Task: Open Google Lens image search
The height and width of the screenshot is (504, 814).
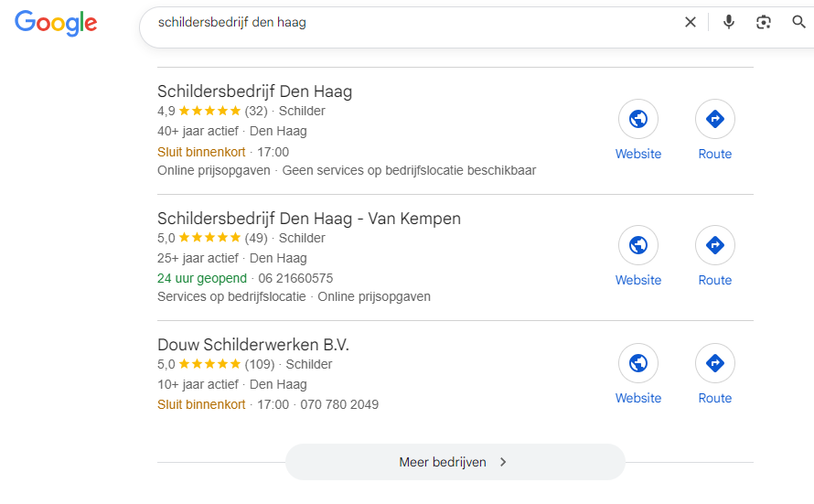Action: (x=764, y=22)
